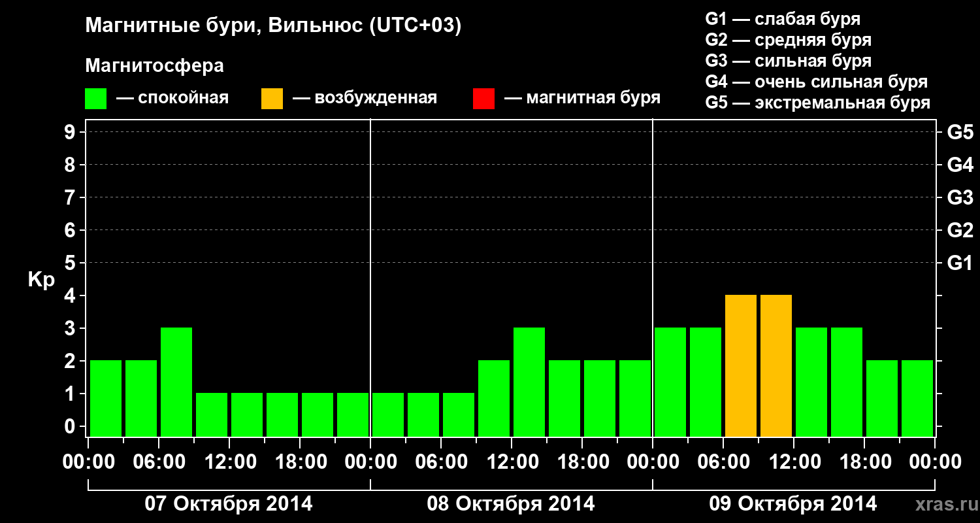980x523 pixels.
Task: Click the '06:00' tick under 07 Октября
Action: pyautogui.click(x=159, y=462)
